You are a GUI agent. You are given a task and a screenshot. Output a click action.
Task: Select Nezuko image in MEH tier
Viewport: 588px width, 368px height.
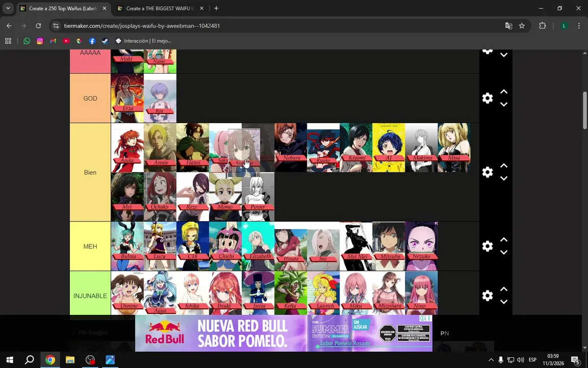(421, 246)
